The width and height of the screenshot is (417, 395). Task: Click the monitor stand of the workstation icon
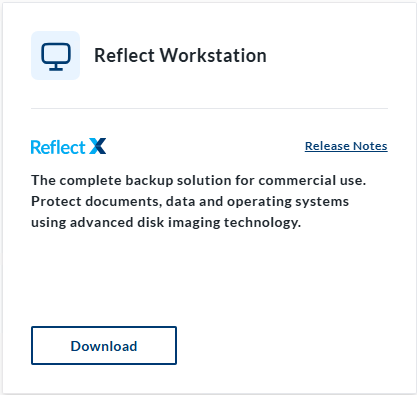(x=56, y=67)
